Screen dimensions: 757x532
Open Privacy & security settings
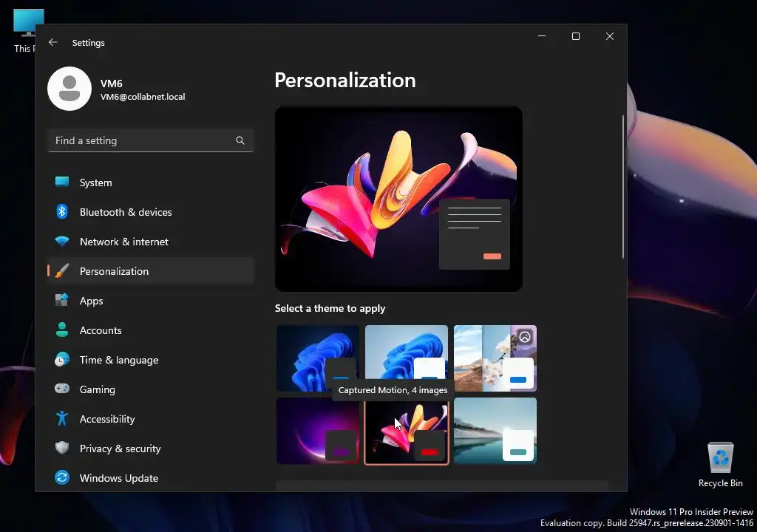pyautogui.click(x=151, y=449)
